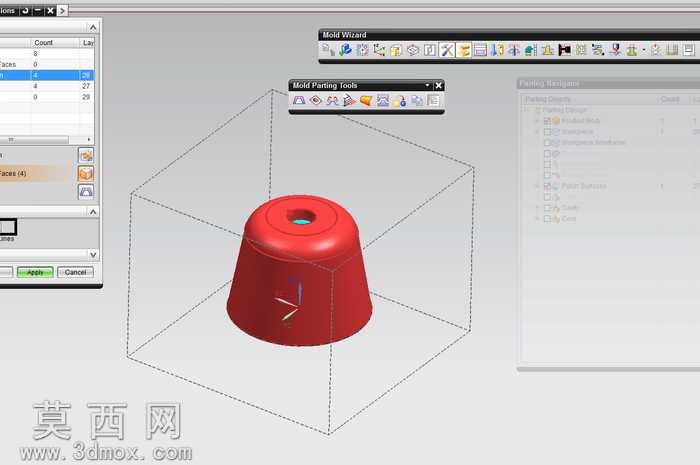Click the regions table horizontal scrollbar
The image size is (700, 465).
click(34, 140)
